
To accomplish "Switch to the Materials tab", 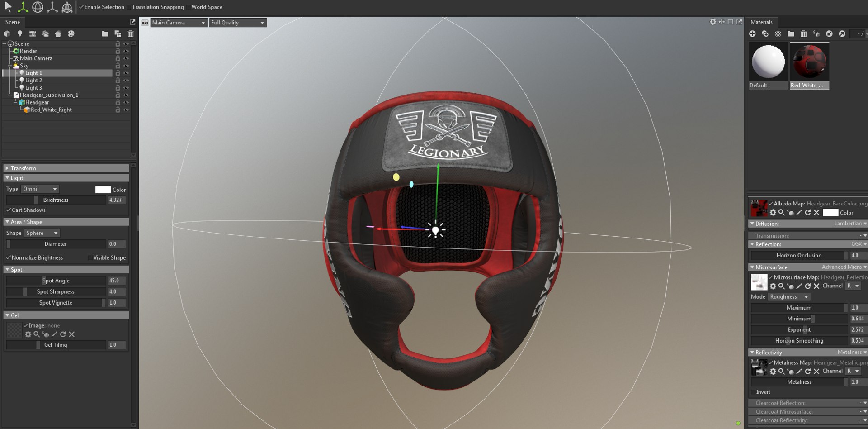I will (x=761, y=22).
